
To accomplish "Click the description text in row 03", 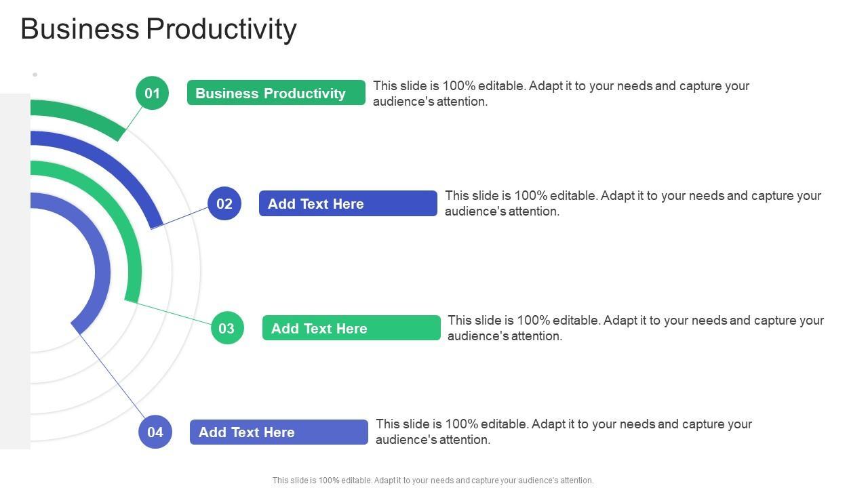I will coord(635,328).
